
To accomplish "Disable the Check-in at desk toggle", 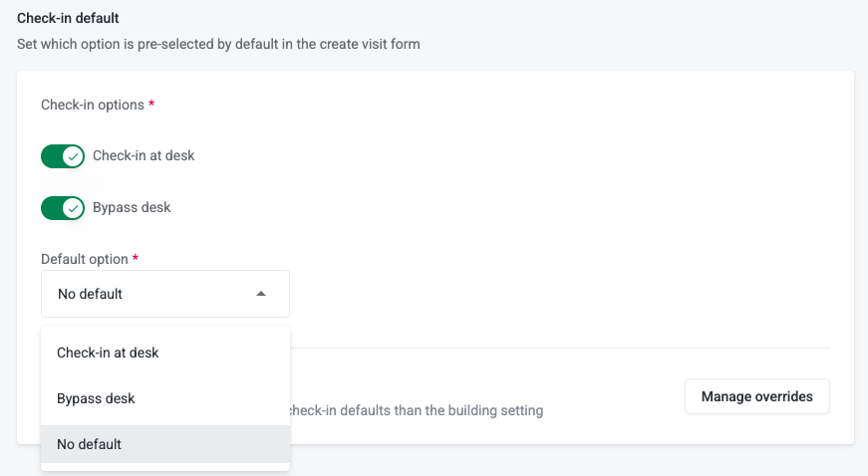I will tap(62, 156).
